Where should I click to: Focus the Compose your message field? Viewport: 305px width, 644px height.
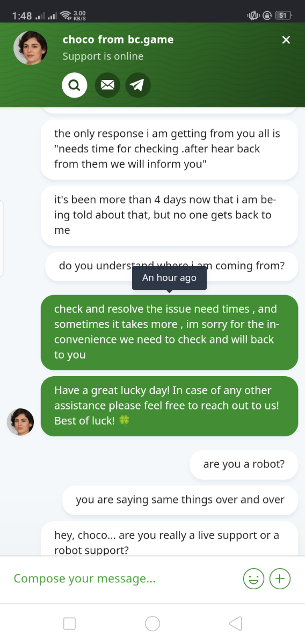coord(124,579)
